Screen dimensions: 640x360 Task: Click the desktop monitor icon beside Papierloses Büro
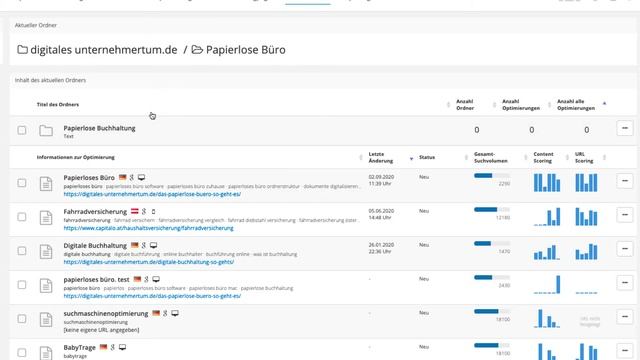pos(141,178)
